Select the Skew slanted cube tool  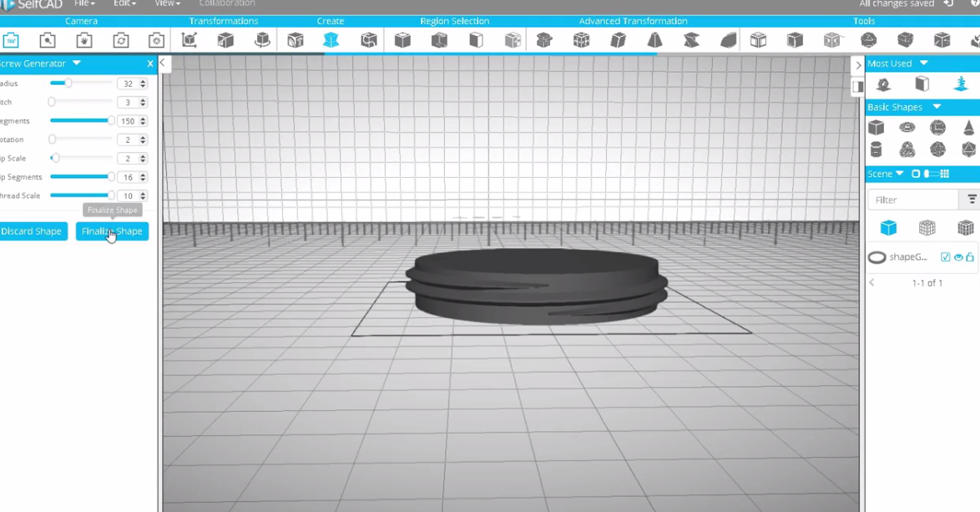[x=618, y=41]
